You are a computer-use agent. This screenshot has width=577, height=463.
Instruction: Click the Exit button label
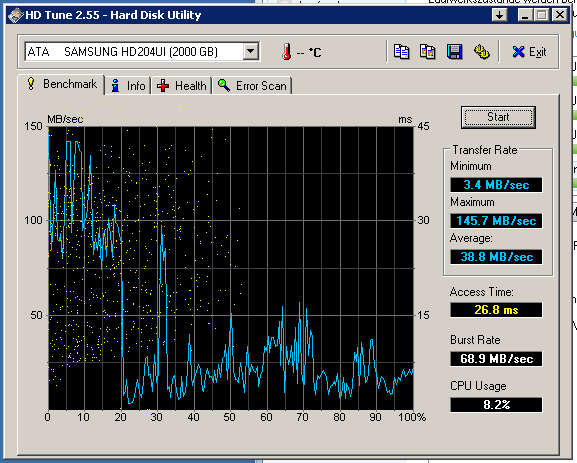point(538,52)
